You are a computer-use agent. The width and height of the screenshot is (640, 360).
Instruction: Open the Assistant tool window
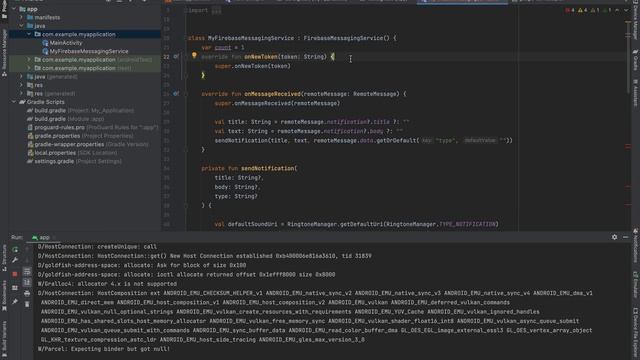636,93
